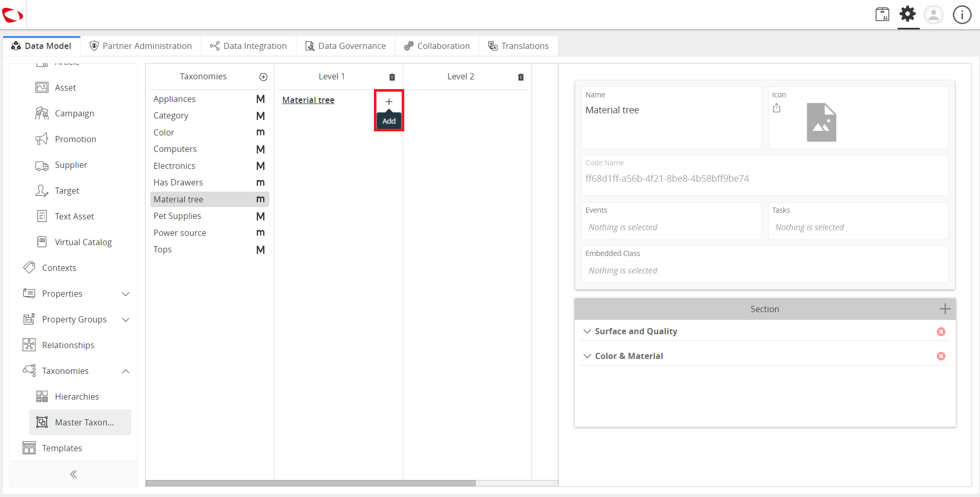Open the user profile avatar

point(934,14)
